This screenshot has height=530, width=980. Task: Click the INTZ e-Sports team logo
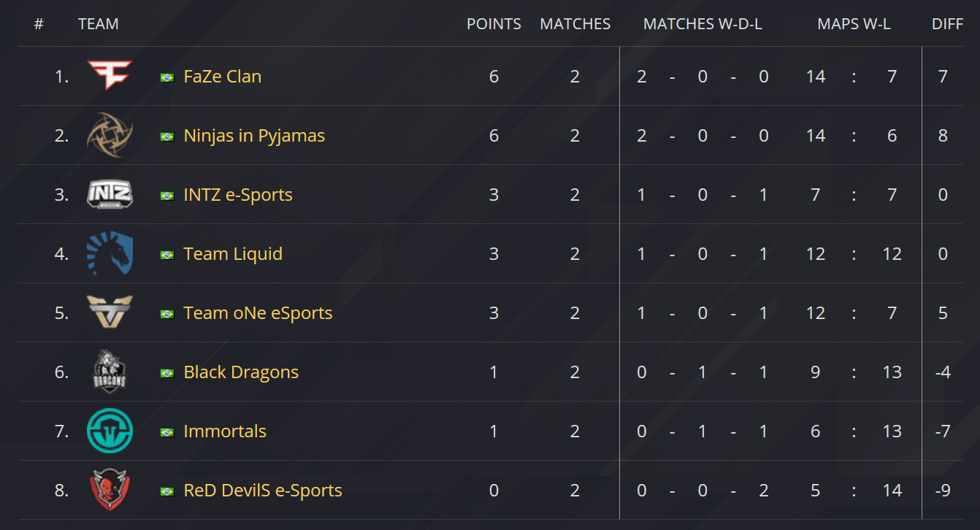[x=110, y=194]
